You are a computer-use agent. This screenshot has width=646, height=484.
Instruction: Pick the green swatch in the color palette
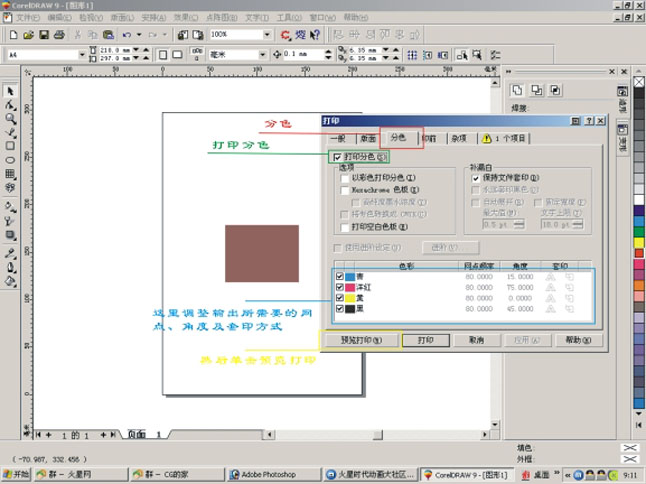639,232
